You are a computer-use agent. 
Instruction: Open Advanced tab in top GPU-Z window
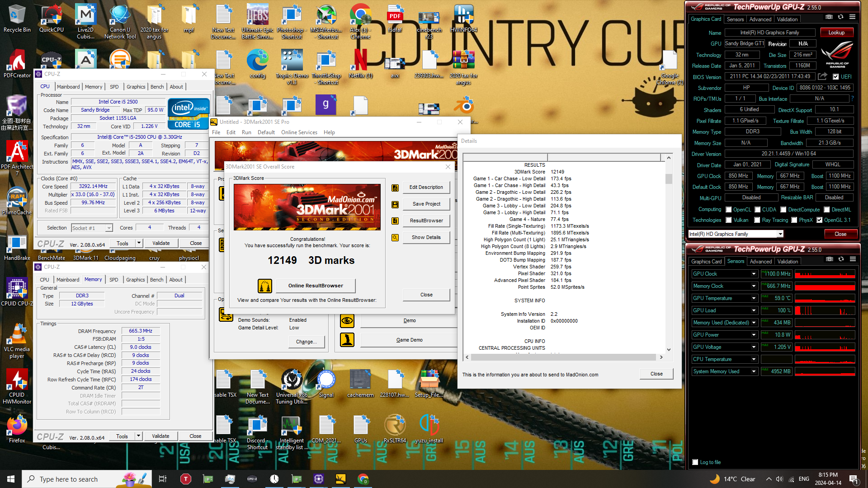pos(760,19)
